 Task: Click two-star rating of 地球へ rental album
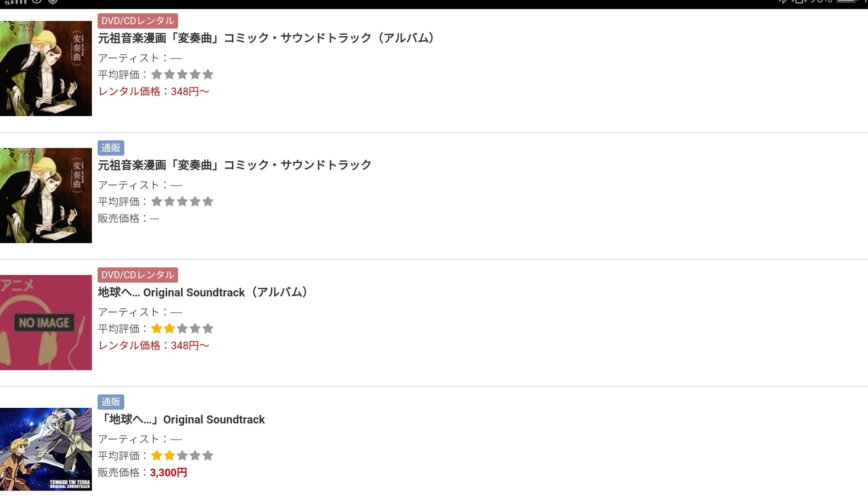(182, 329)
